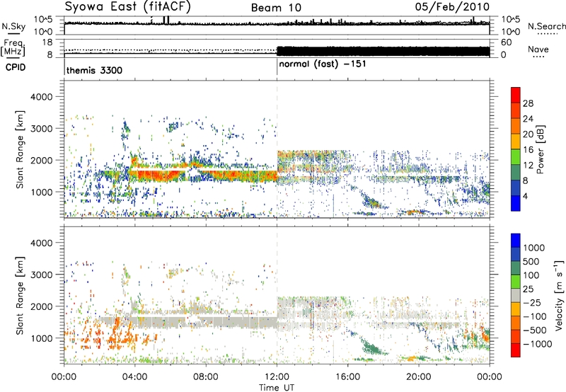The height and width of the screenshot is (392, 566).
Task: Click the gray band of the velocity colorbar
Action: (x=516, y=295)
